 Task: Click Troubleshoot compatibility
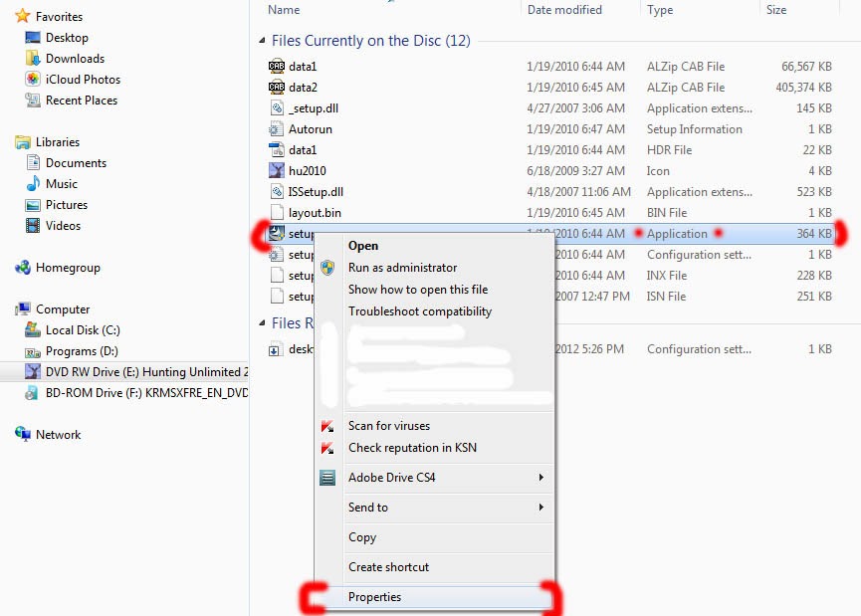(419, 311)
